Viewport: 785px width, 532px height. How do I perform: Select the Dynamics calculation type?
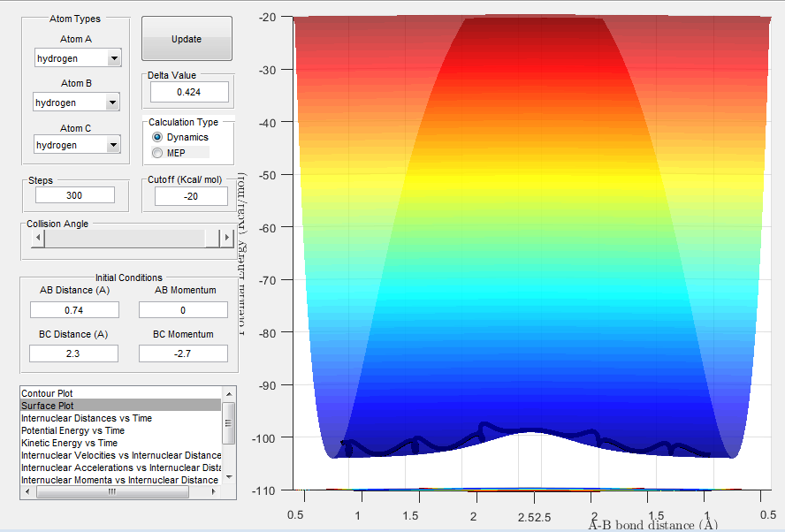[180, 137]
